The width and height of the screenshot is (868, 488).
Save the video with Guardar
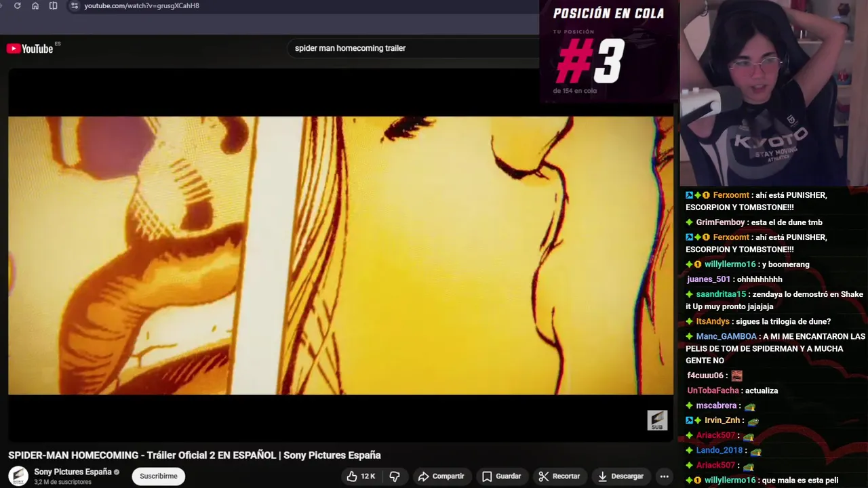click(501, 476)
